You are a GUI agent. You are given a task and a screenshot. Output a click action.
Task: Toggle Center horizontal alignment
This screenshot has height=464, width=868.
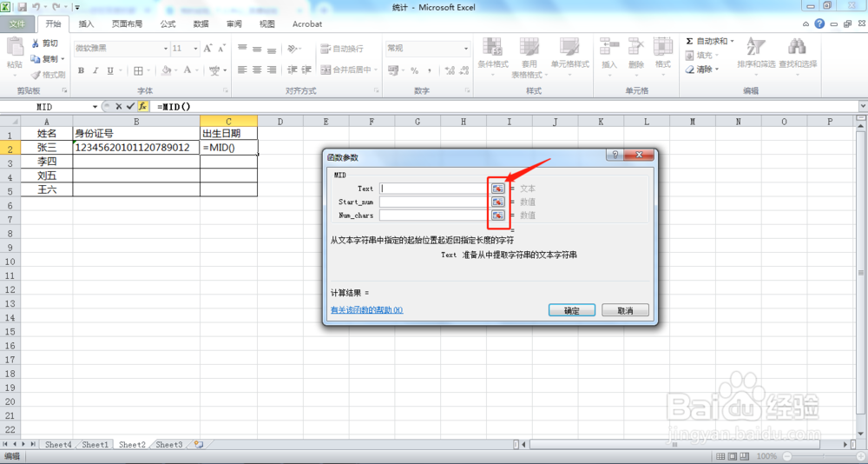(x=257, y=70)
